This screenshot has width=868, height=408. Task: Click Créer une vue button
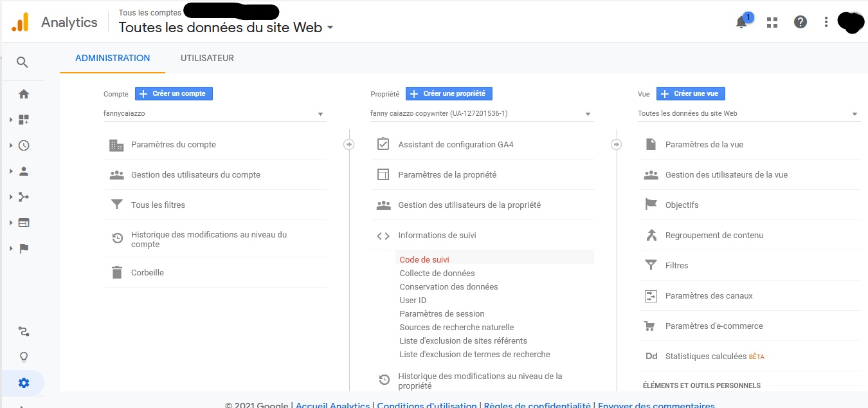pos(691,94)
